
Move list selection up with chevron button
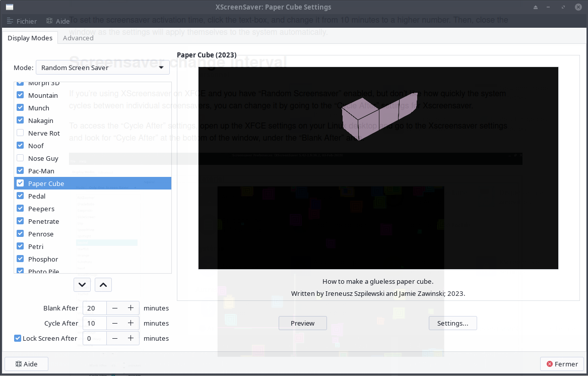pyautogui.click(x=103, y=285)
